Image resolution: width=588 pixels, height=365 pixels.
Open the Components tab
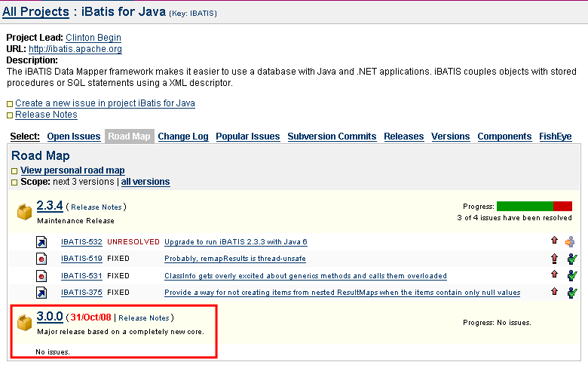(504, 136)
